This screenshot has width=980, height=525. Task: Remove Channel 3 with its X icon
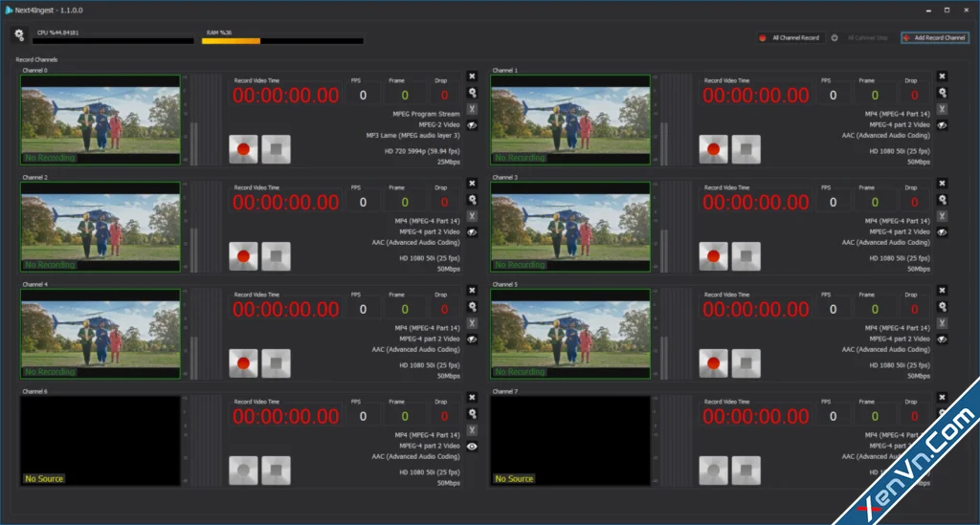(942, 183)
